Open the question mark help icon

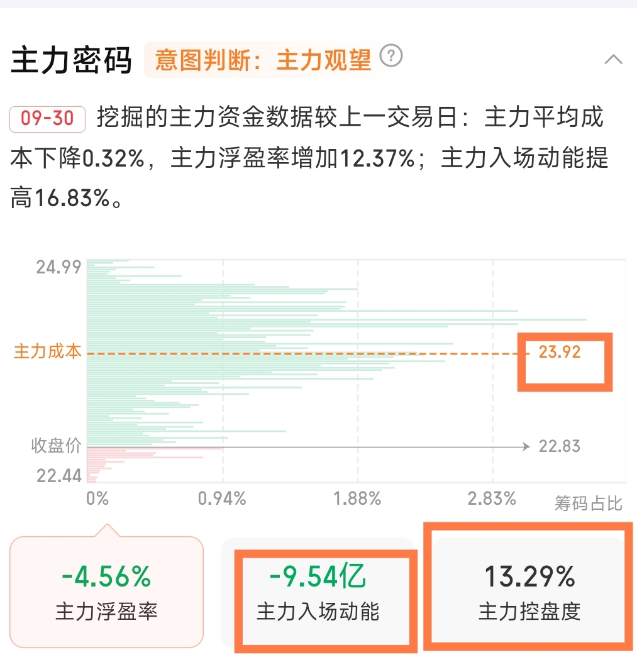click(391, 56)
